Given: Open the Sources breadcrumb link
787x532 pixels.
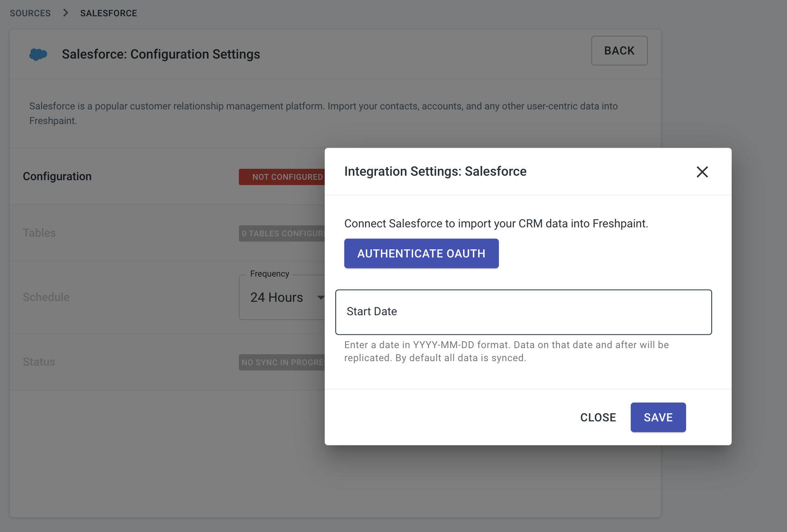Looking at the screenshot, I should (x=30, y=13).
